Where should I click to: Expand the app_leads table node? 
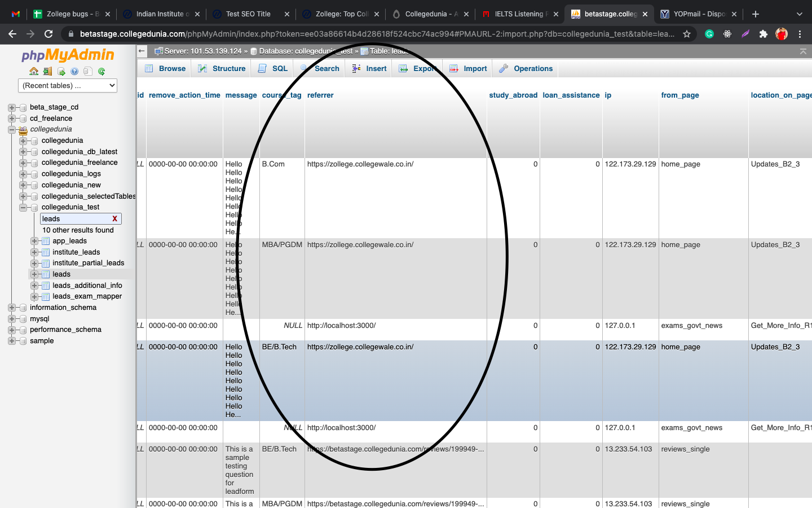[34, 241]
